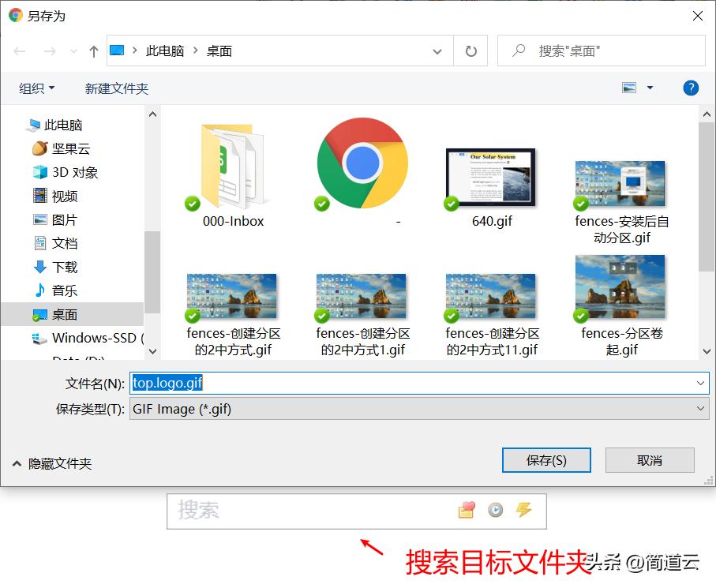716x588 pixels.
Task: Create a folder with 新建文件夹
Action: [116, 88]
